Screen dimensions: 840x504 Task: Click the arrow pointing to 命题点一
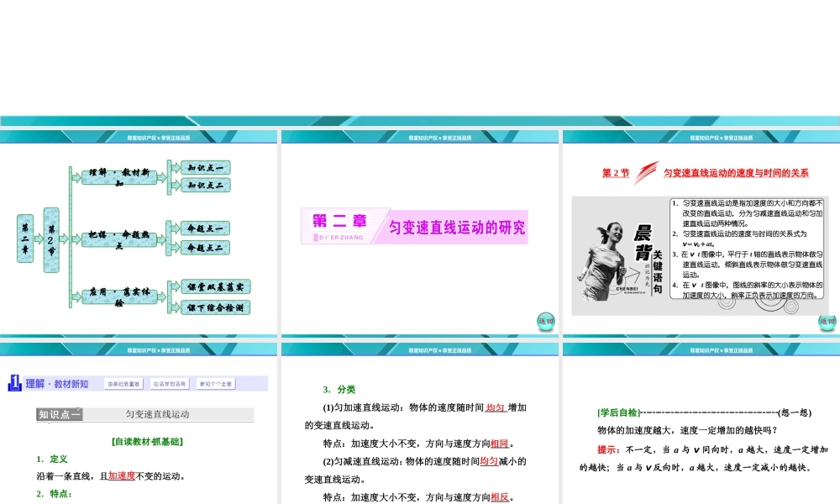tap(176, 228)
